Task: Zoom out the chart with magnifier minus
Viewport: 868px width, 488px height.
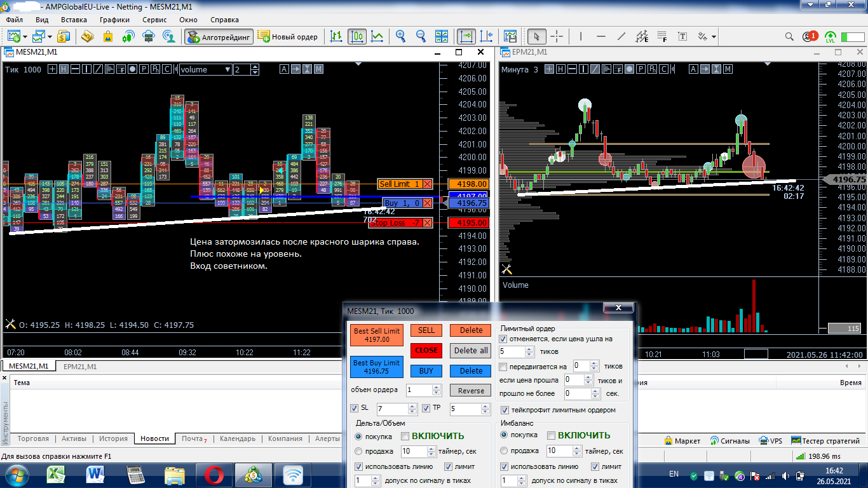Action: (x=421, y=37)
